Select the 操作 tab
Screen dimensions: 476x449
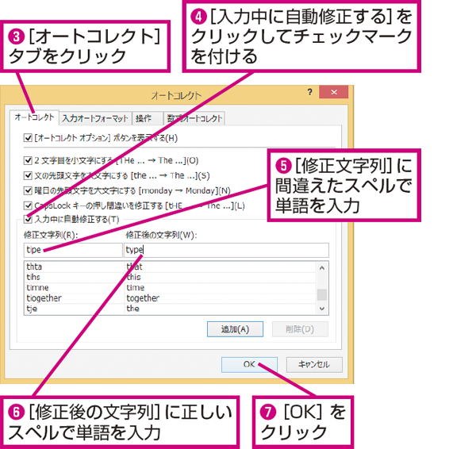[144, 118]
